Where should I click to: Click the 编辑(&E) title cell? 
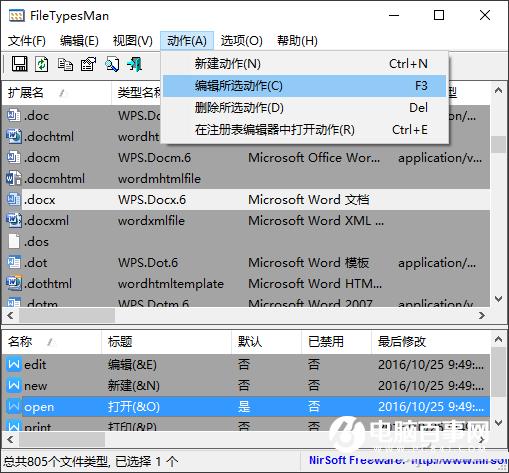coord(132,365)
